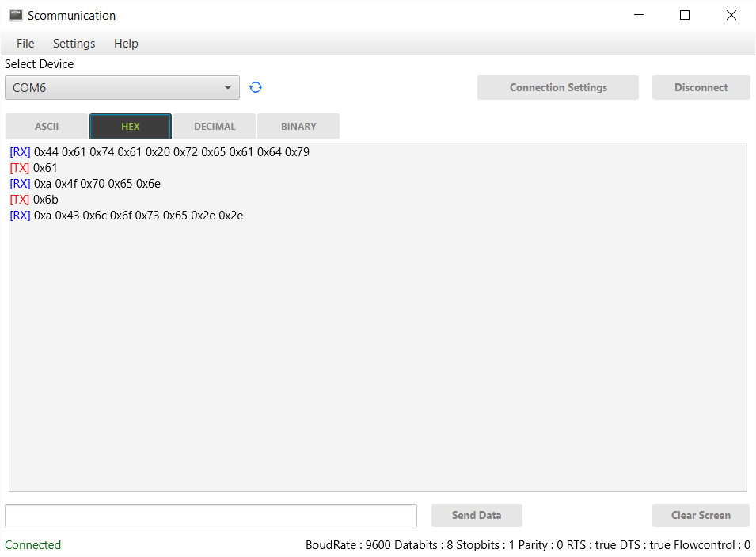Maximize the Scommunication window
This screenshot has width=756, height=557.
685,15
